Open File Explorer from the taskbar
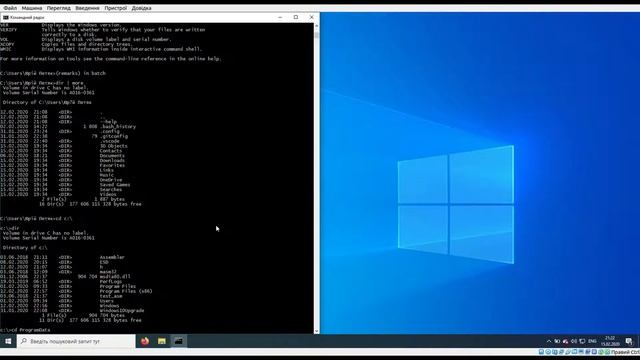The width and height of the screenshot is (640, 360). tap(162, 341)
